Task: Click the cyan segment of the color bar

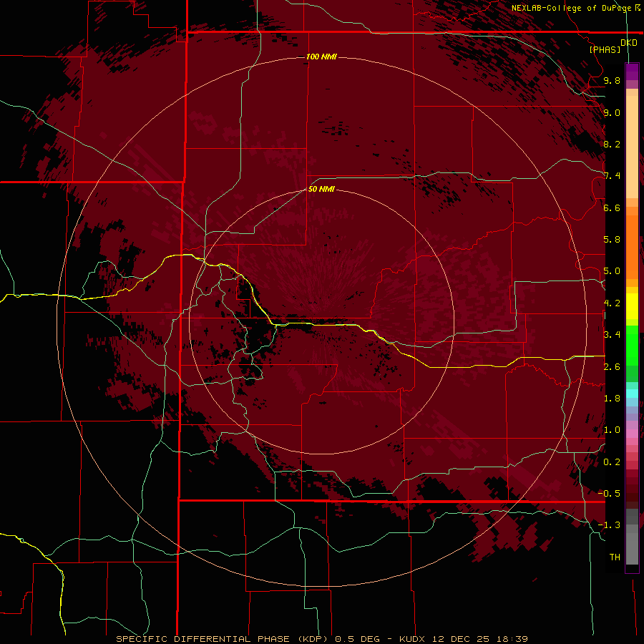Action: pyautogui.click(x=632, y=394)
